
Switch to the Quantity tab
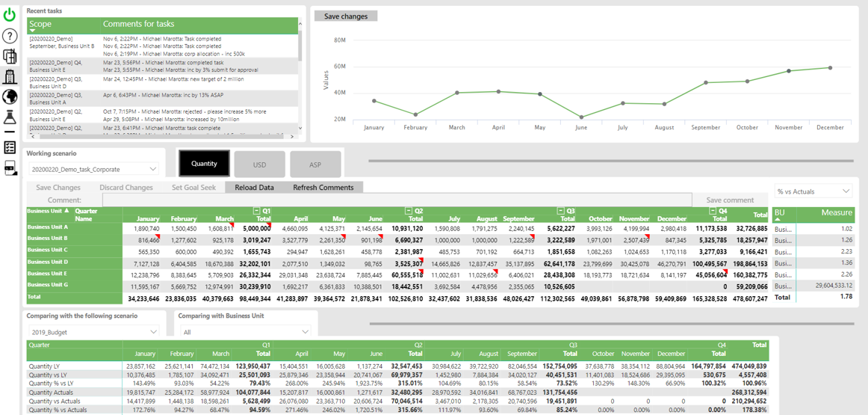pos(204,164)
